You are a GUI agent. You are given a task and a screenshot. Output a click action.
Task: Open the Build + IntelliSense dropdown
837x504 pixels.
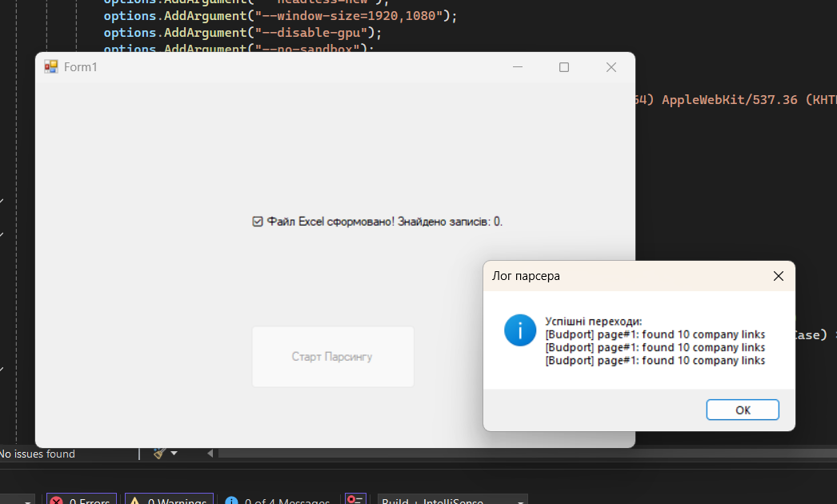(453, 500)
